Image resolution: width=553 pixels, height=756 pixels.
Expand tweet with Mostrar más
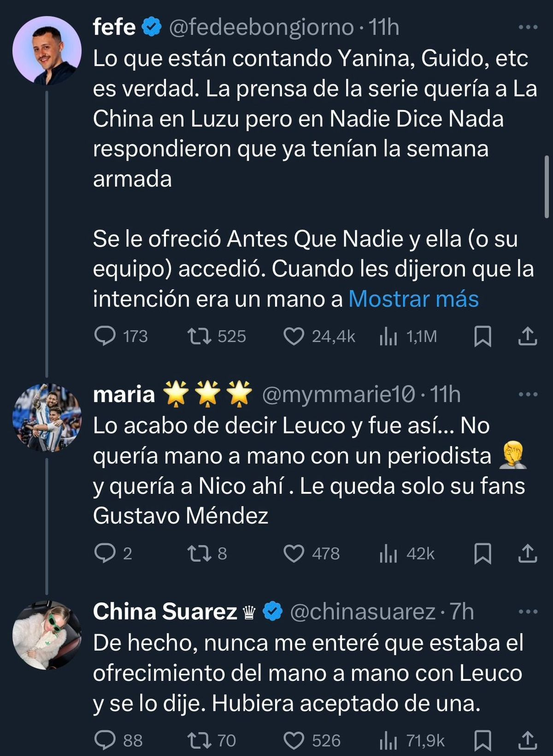coord(413,299)
